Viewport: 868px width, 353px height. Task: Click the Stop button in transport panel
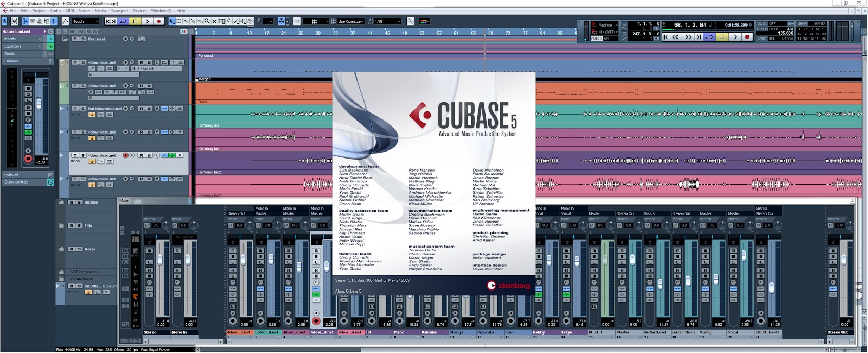(x=722, y=37)
